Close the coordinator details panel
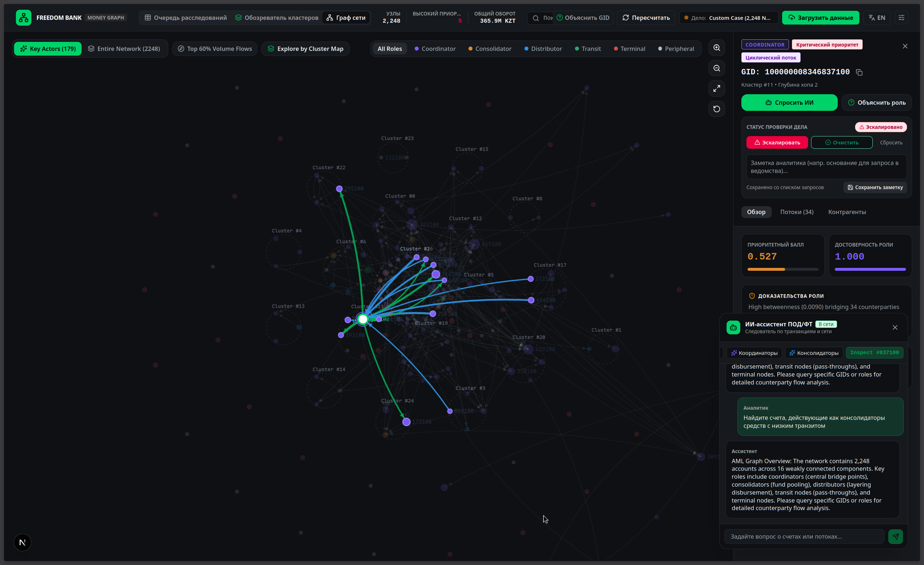This screenshot has width=924, height=565. pyautogui.click(x=905, y=46)
